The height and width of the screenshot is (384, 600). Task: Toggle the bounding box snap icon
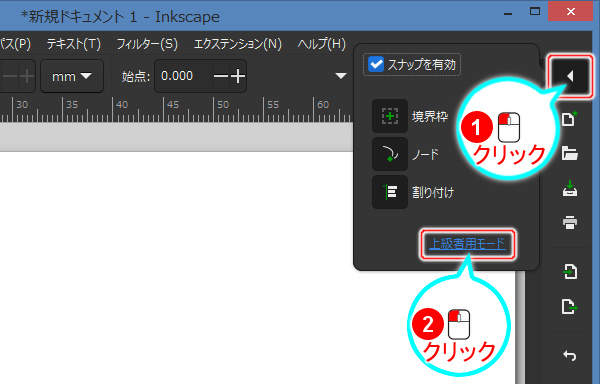pyautogui.click(x=390, y=116)
